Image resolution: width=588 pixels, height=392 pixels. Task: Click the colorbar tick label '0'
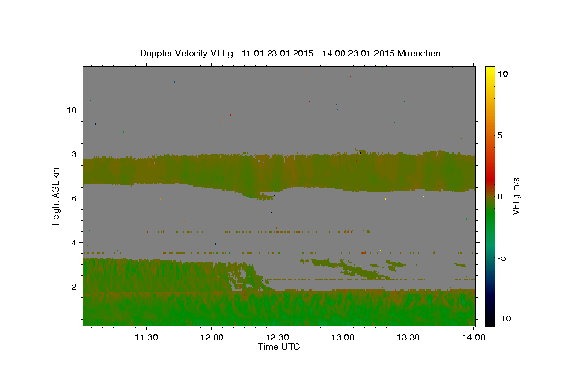pos(500,196)
